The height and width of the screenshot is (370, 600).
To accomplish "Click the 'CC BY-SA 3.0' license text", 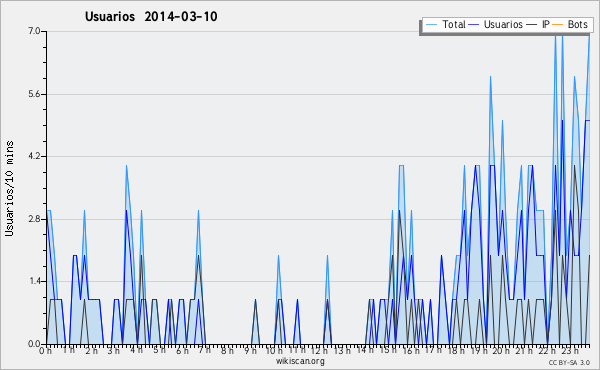I will (x=569, y=362).
